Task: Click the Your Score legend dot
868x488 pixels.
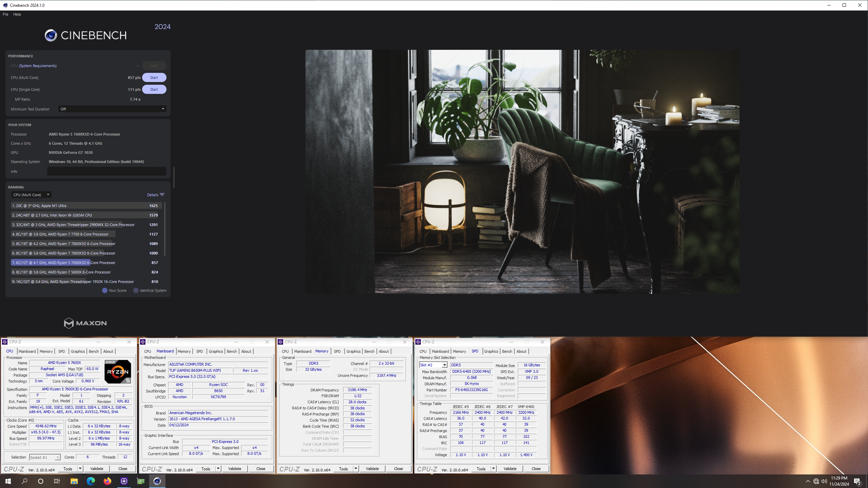Action: click(x=105, y=290)
